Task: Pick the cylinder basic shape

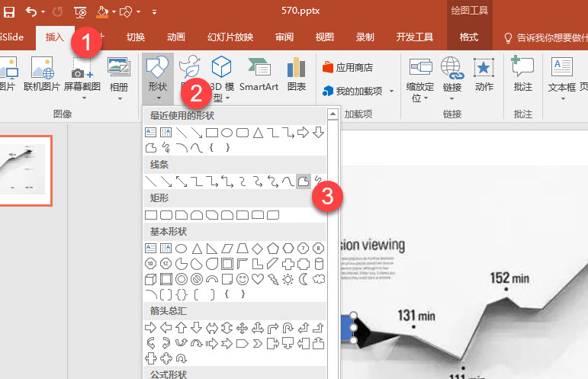Action: (319, 264)
